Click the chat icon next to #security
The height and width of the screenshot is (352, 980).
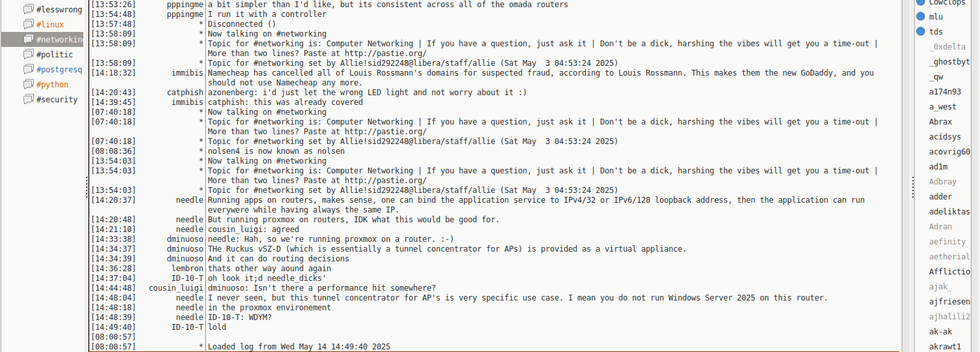28,100
